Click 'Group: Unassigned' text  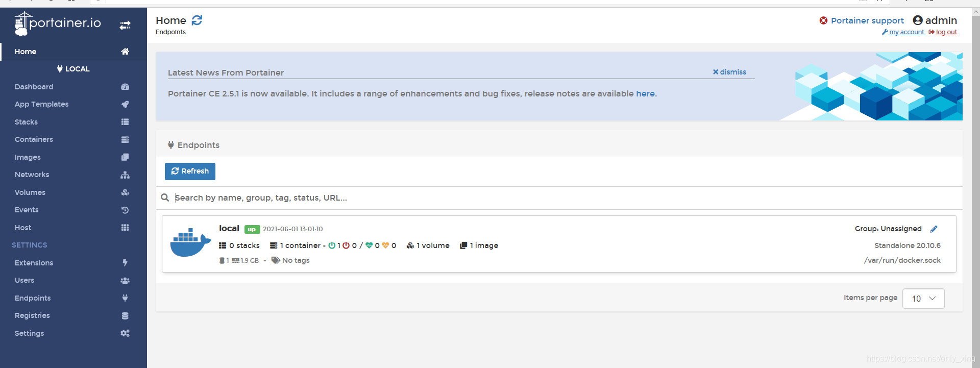pos(888,229)
